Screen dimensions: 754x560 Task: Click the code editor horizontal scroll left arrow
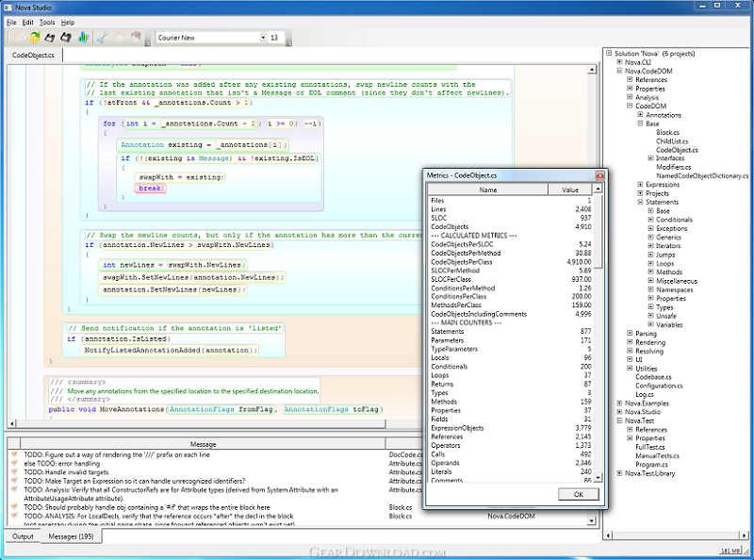click(12, 424)
